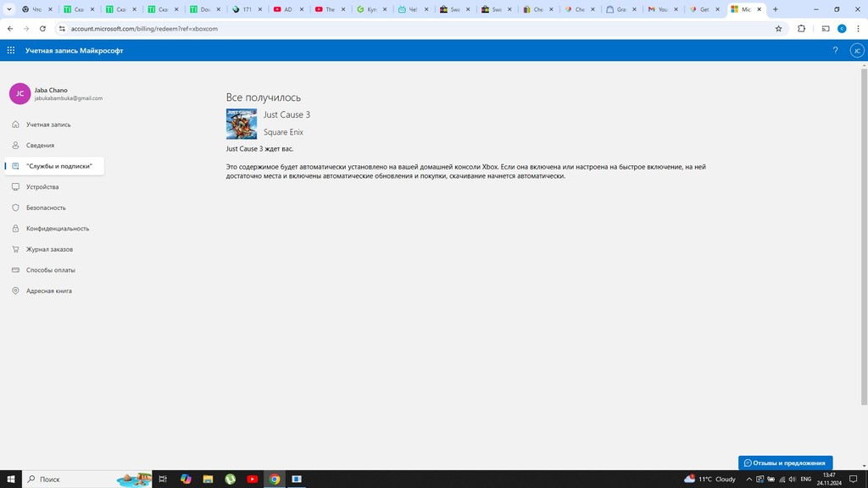Select "Службы и подписки" sidebar item
The width and height of the screenshot is (868, 488).
pos(54,166)
